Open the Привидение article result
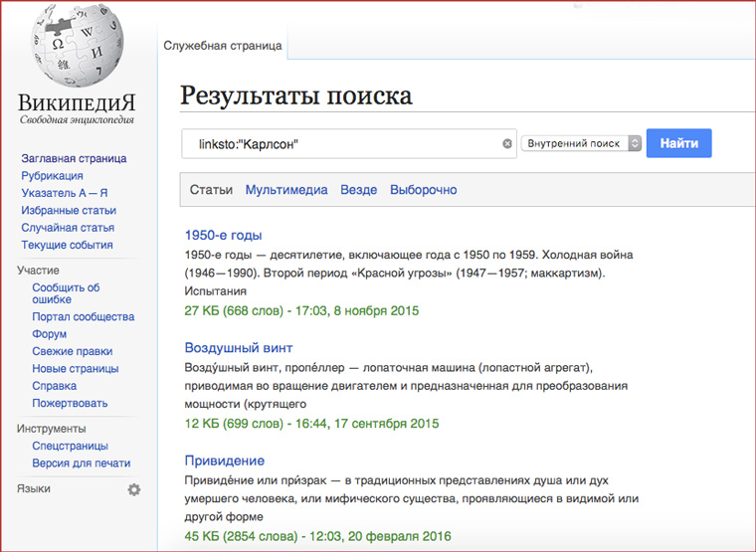 (225, 460)
